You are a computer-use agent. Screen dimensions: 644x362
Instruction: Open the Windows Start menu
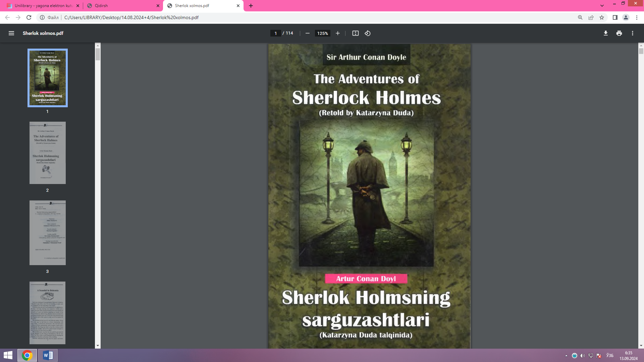pos(8,355)
